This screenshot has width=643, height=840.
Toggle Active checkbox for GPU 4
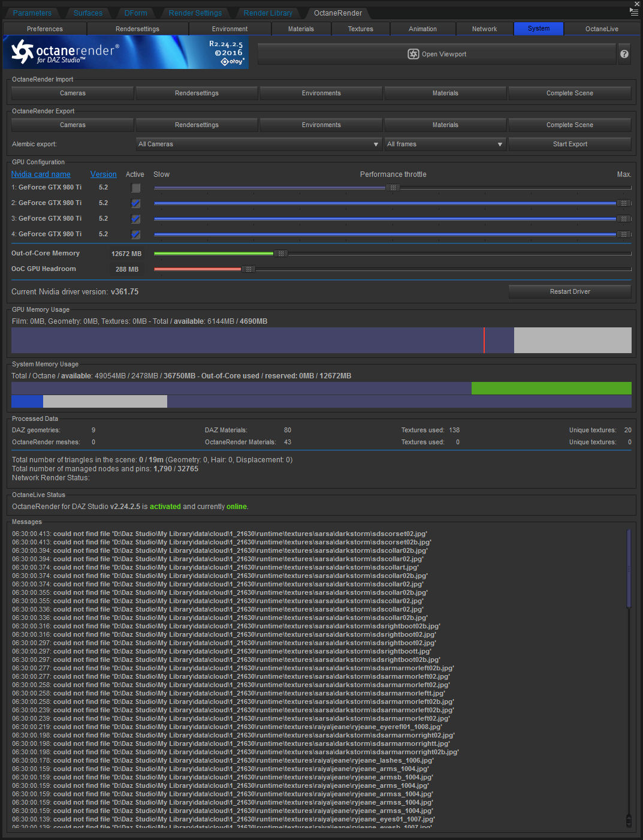pyautogui.click(x=136, y=234)
